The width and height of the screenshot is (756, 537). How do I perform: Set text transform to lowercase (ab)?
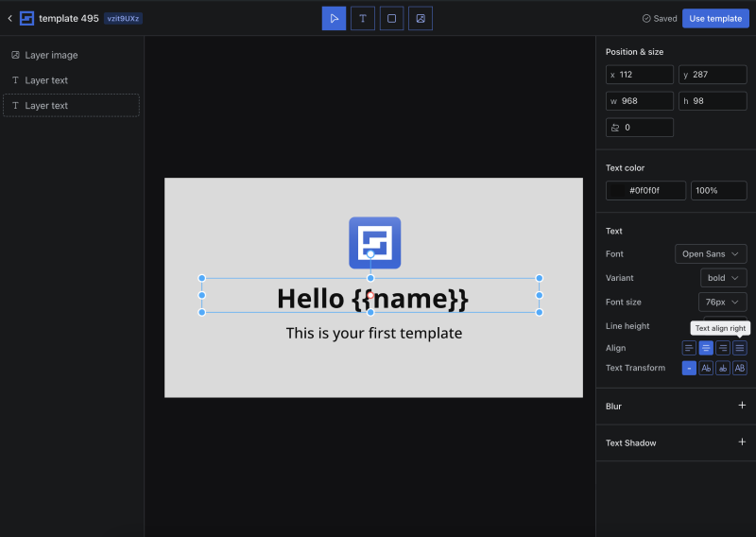[x=723, y=368]
